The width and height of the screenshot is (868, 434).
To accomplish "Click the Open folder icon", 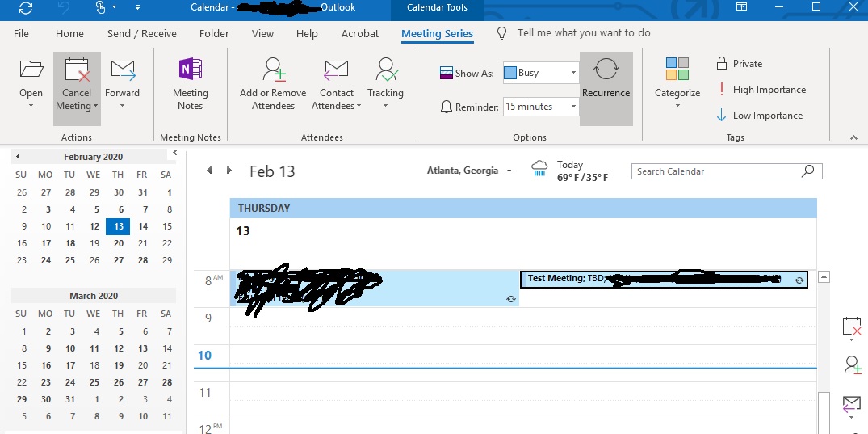I will [x=31, y=70].
